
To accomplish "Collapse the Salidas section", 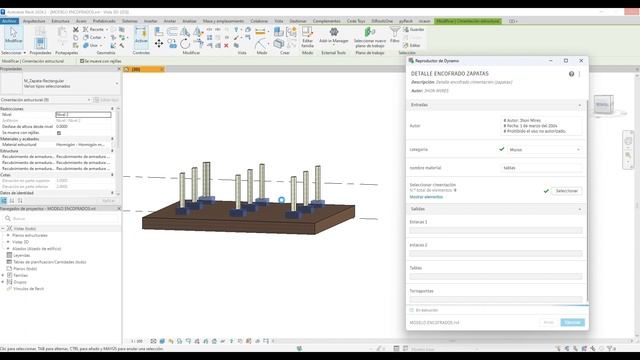I will pyautogui.click(x=580, y=209).
